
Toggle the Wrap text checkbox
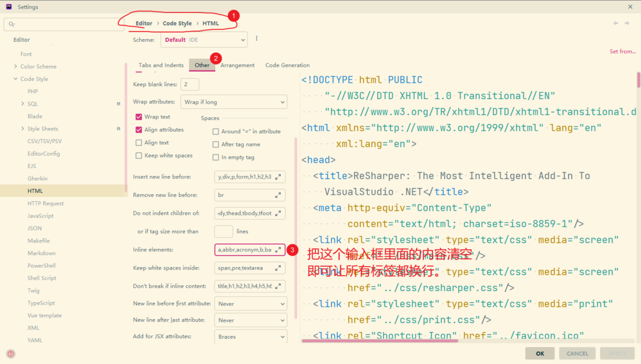[x=139, y=117]
